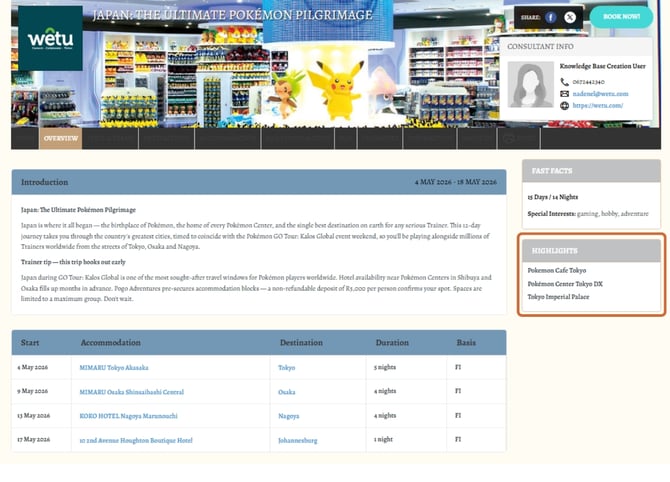Click Pokemon Cafe Tokyo highlight

(x=557, y=270)
